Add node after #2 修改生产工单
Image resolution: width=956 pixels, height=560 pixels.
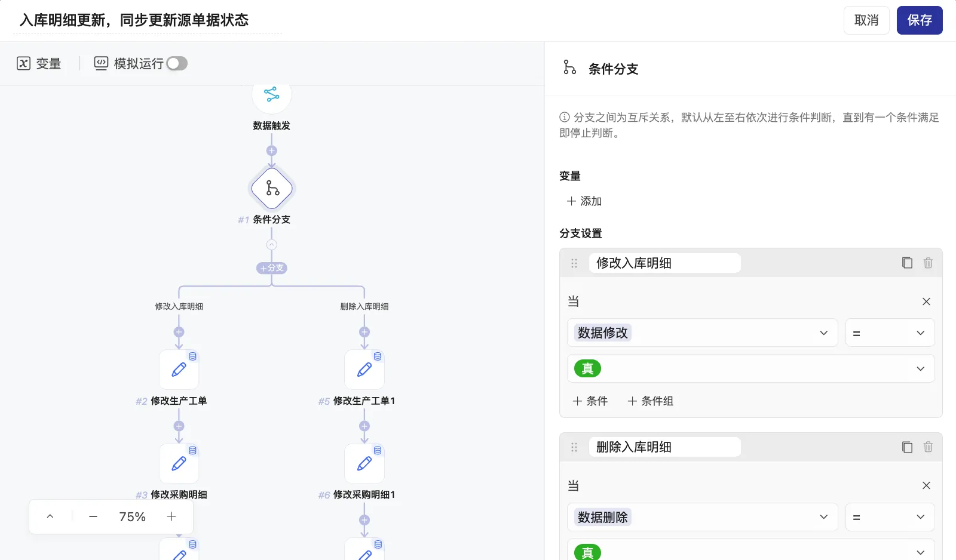click(x=179, y=426)
